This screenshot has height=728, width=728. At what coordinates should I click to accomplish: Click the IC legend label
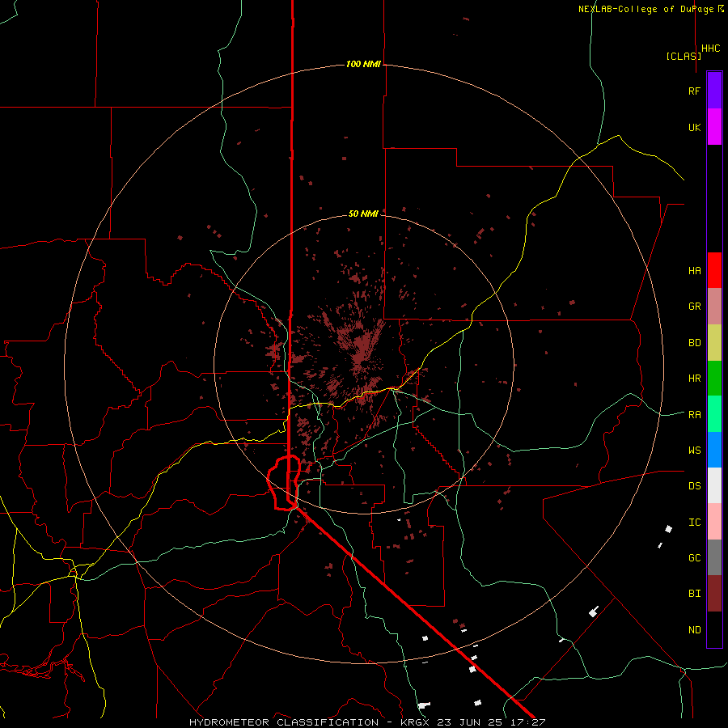(694, 523)
